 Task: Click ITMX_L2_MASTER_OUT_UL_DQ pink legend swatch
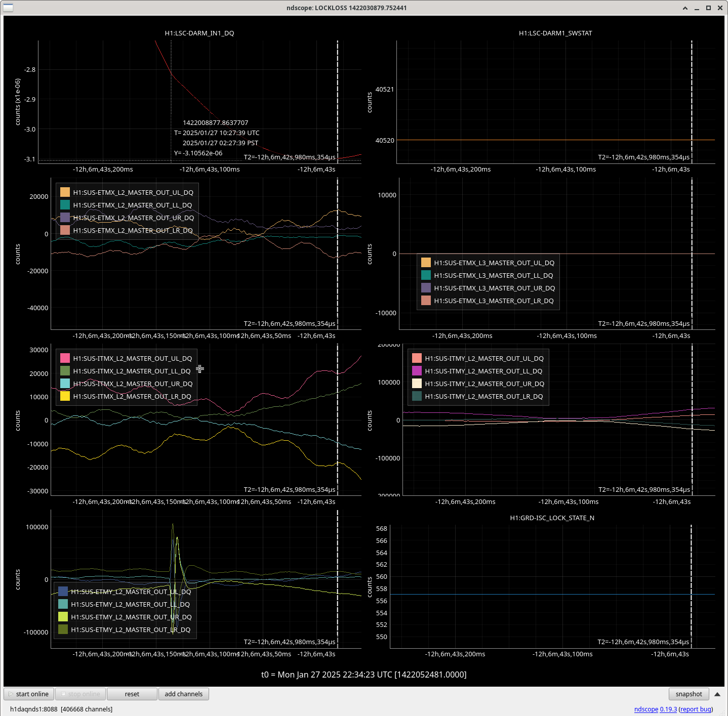pyautogui.click(x=65, y=358)
